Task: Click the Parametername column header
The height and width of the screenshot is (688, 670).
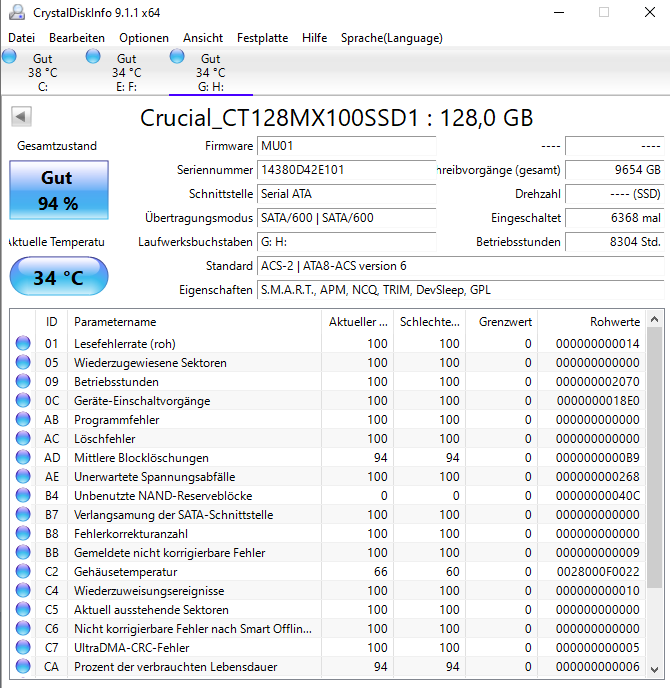Action: [x=194, y=322]
